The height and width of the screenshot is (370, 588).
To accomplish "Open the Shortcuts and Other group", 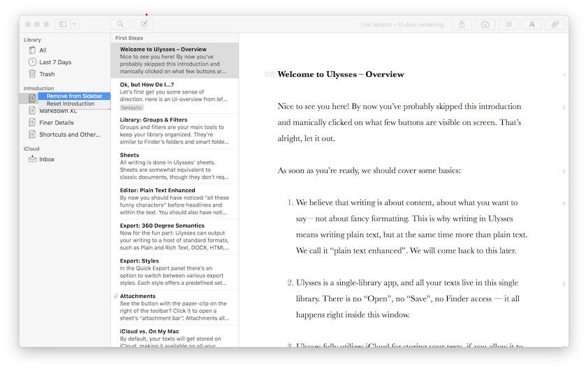I will [69, 135].
